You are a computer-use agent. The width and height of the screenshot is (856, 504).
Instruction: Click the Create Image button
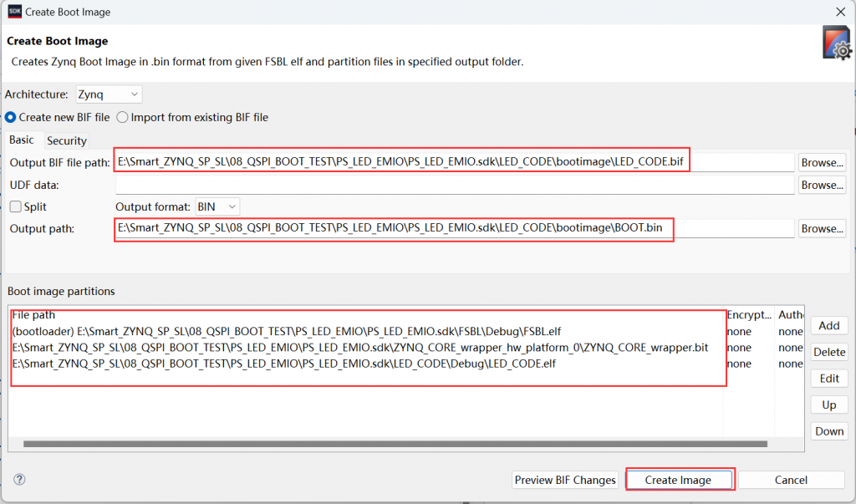click(x=678, y=480)
